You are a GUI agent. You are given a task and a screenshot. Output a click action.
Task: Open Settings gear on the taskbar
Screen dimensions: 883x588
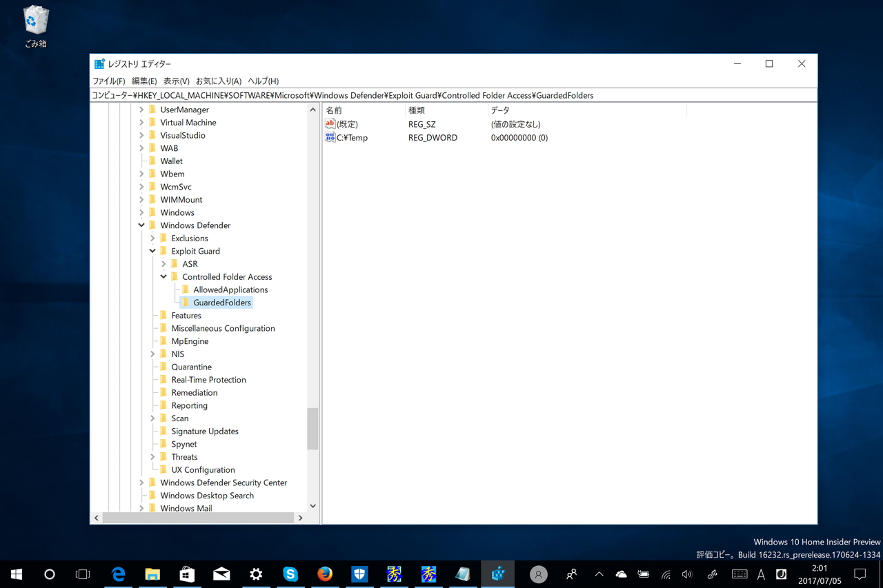[x=256, y=574]
